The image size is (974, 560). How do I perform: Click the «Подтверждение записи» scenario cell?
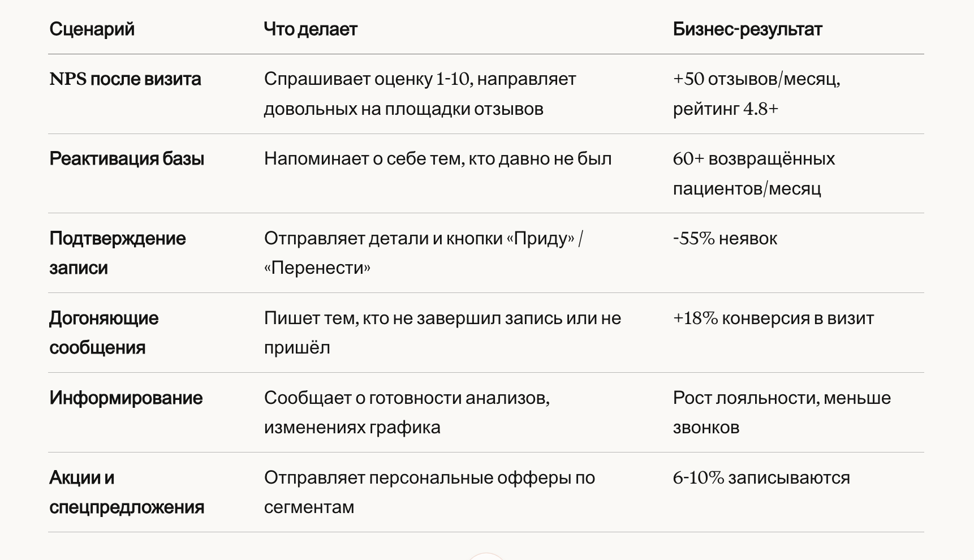(x=117, y=253)
